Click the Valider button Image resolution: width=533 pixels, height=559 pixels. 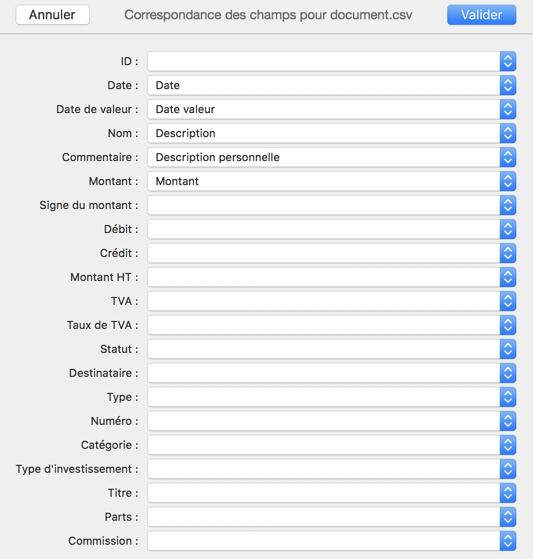pos(481,15)
